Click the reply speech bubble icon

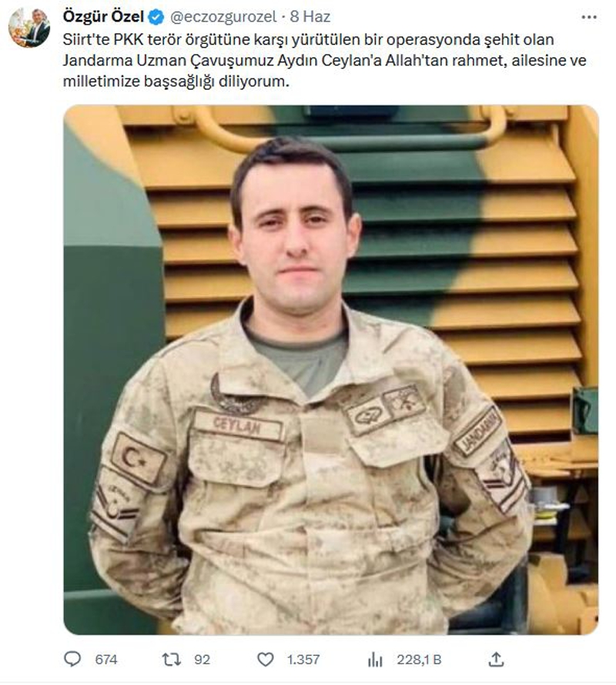72,659
